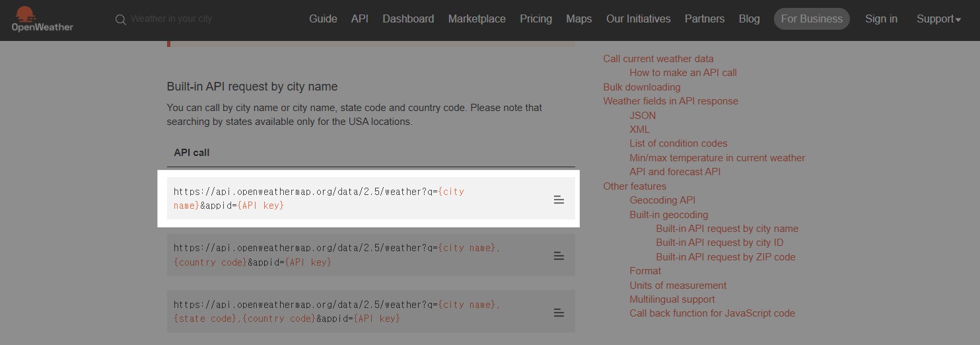Jump to 'Other features' section

coord(635,186)
